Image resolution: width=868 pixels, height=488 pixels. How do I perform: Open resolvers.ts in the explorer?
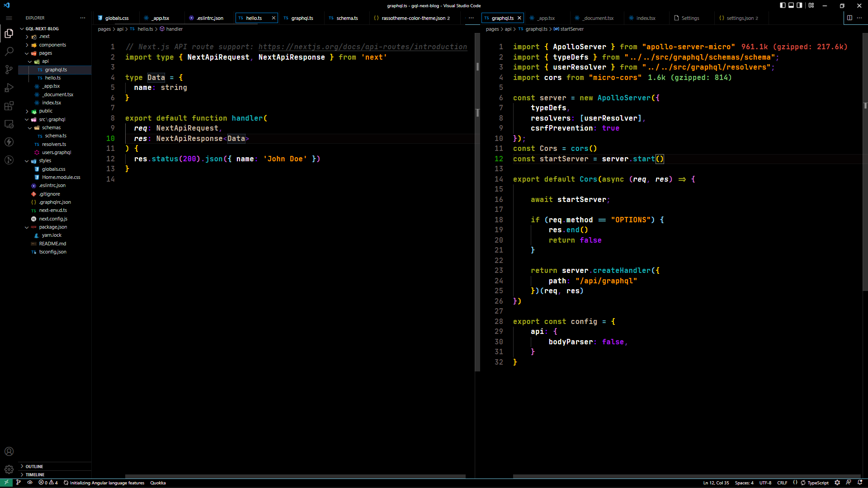pos(54,144)
